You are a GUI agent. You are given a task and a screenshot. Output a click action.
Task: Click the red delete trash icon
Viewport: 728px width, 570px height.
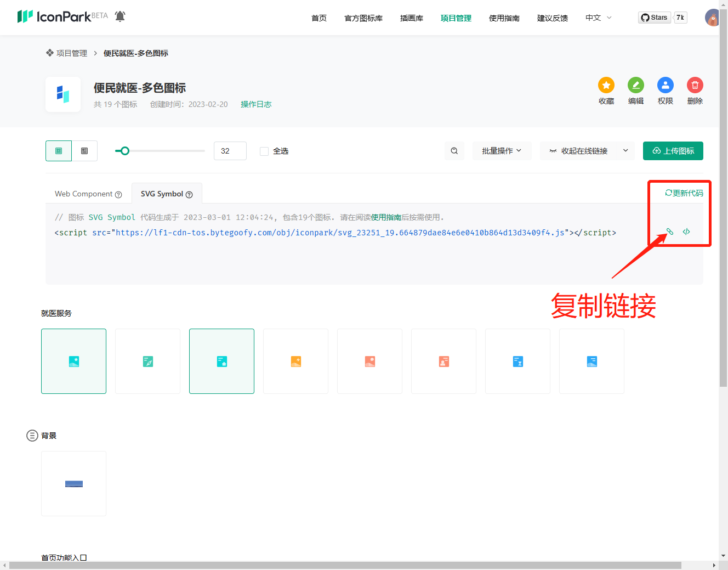[695, 85]
